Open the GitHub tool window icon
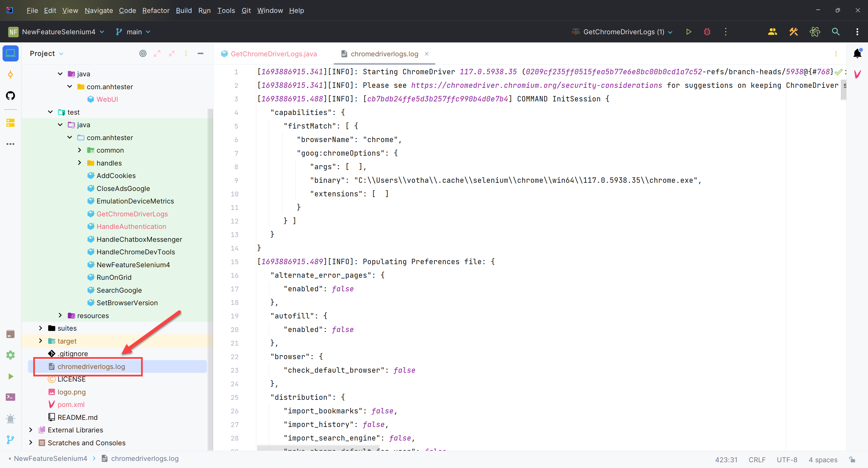 pyautogui.click(x=11, y=96)
